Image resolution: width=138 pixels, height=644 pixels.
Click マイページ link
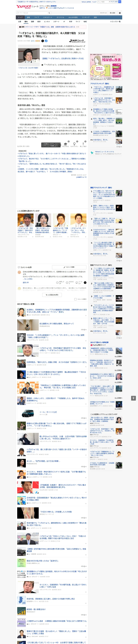coord(103,13)
